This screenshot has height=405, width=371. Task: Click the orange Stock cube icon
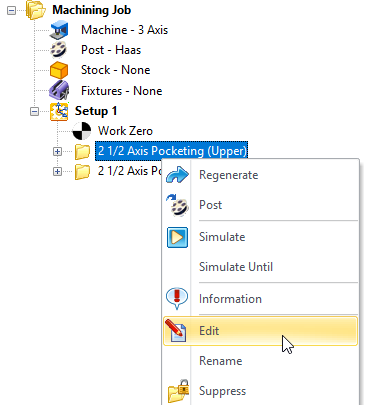pyautogui.click(x=59, y=70)
